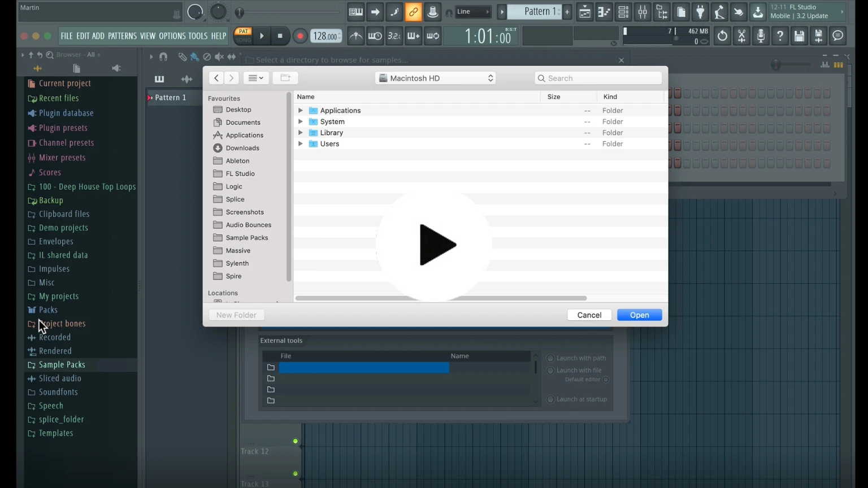Click the Search field in the dialog
This screenshot has height=488, width=868.
pyautogui.click(x=598, y=78)
